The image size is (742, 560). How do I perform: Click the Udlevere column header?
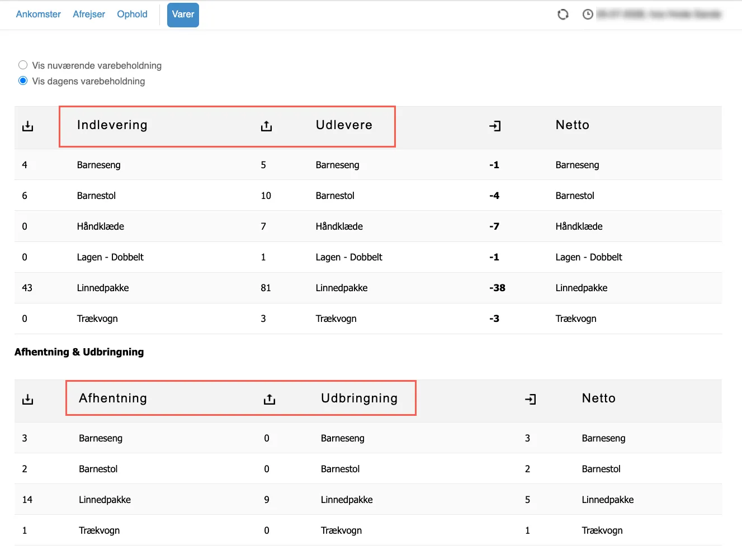pyautogui.click(x=344, y=125)
